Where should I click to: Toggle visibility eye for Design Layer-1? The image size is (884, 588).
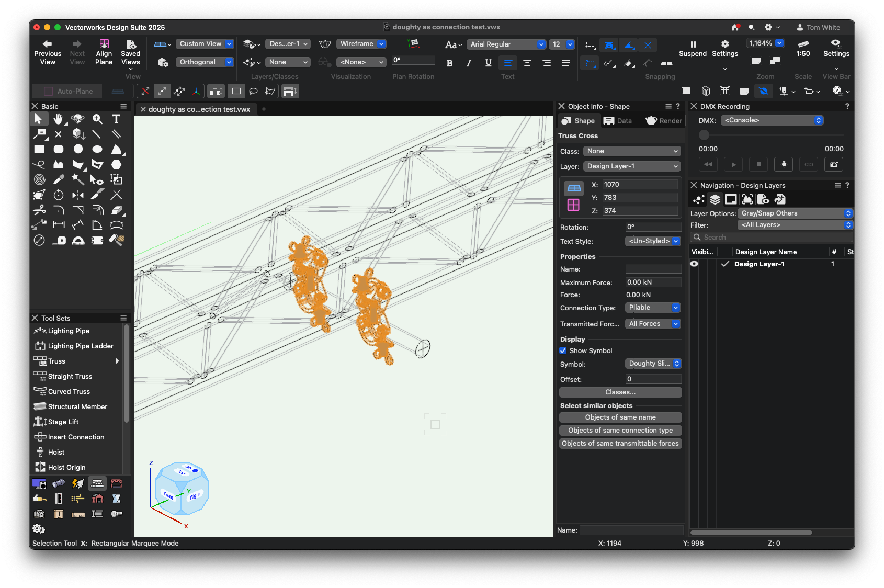(694, 264)
